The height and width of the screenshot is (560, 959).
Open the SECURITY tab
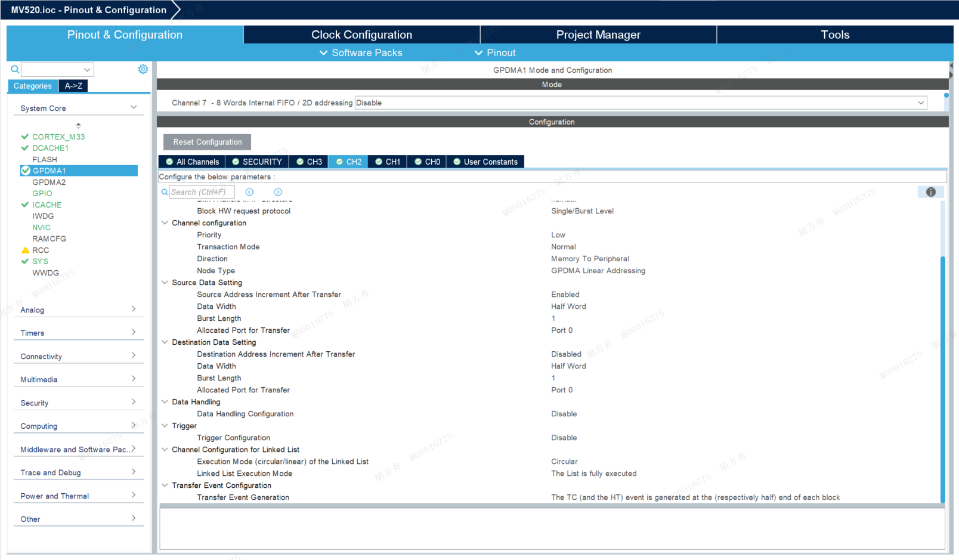click(256, 162)
